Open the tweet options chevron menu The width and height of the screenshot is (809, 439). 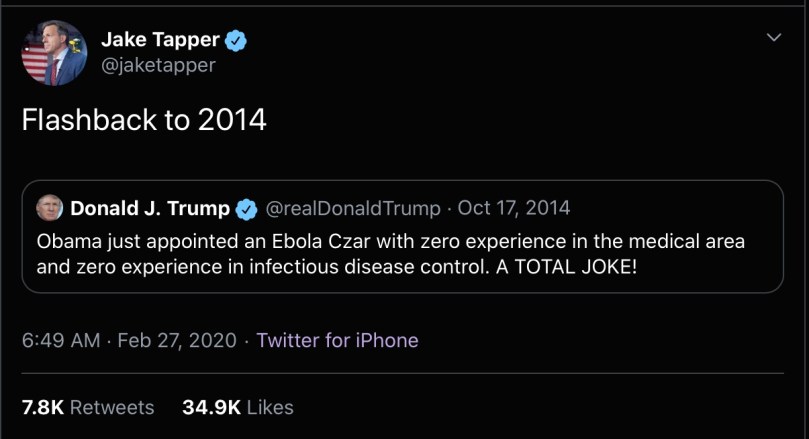click(773, 38)
